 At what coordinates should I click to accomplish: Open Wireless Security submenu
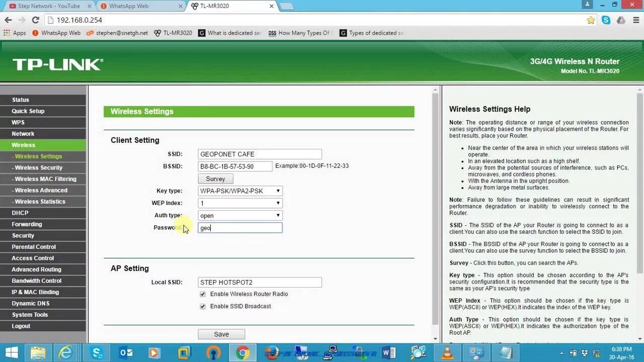43,167
